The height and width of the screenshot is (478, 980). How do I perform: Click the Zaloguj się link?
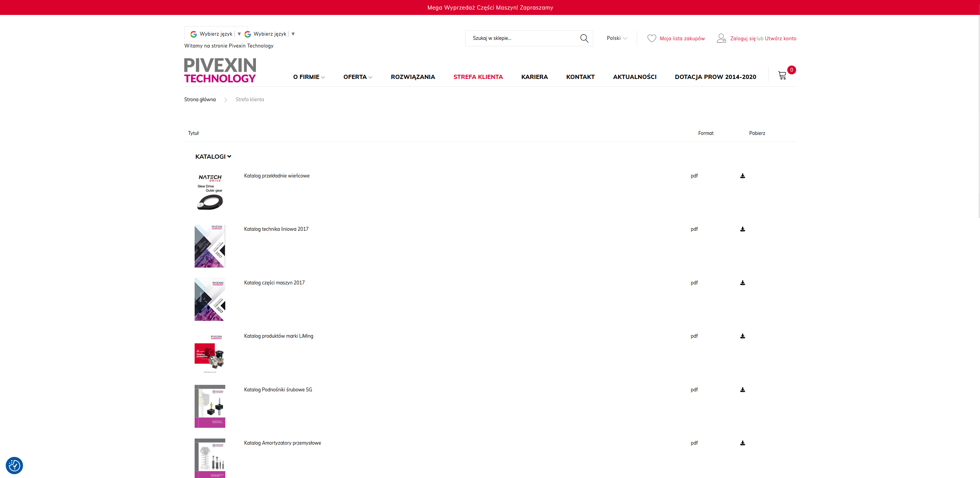click(x=743, y=39)
